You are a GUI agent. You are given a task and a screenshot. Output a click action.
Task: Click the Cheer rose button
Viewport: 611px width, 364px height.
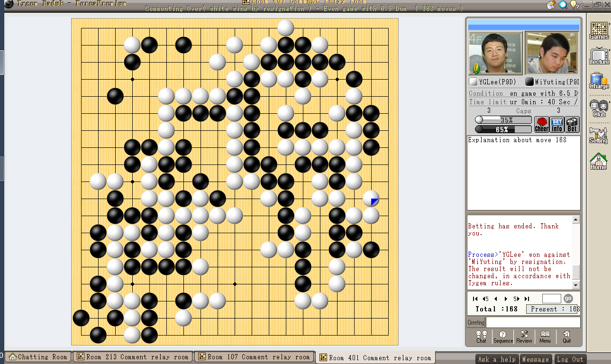coord(542,125)
